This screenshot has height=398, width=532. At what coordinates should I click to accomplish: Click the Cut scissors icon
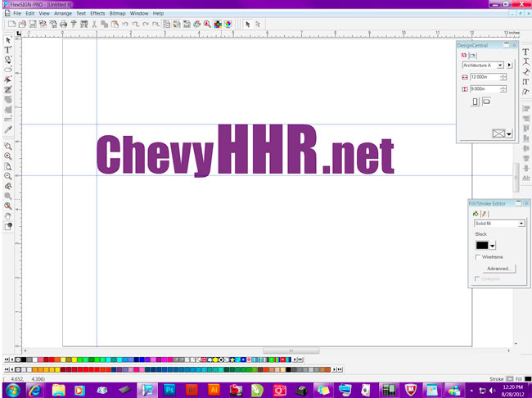coord(94,24)
